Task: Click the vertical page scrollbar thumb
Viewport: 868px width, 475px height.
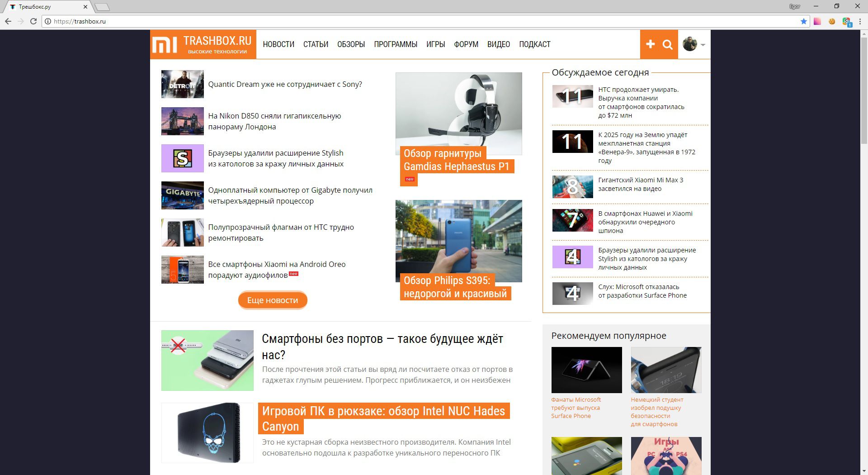Action: 863,90
